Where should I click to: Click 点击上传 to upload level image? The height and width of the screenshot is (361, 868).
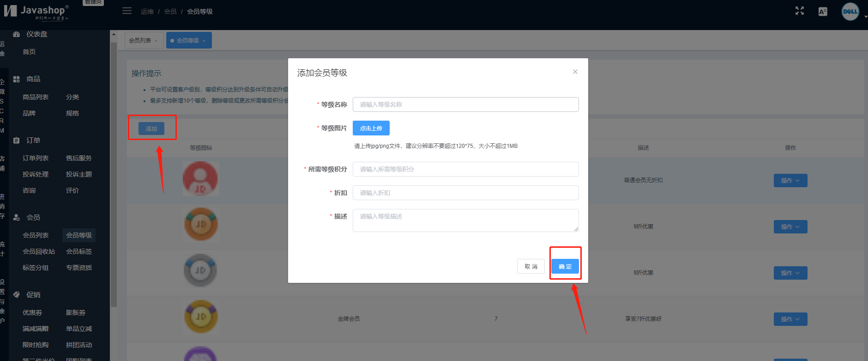click(371, 128)
